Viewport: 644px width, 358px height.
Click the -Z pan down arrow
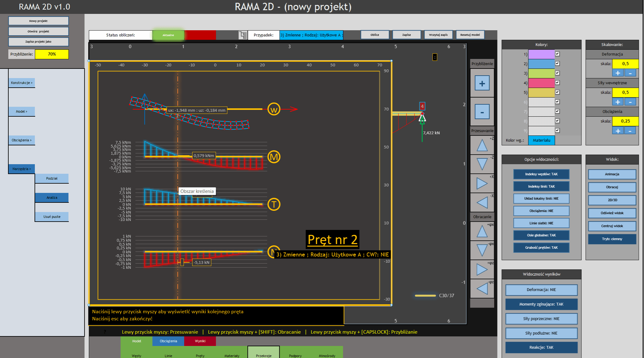tap(482, 164)
